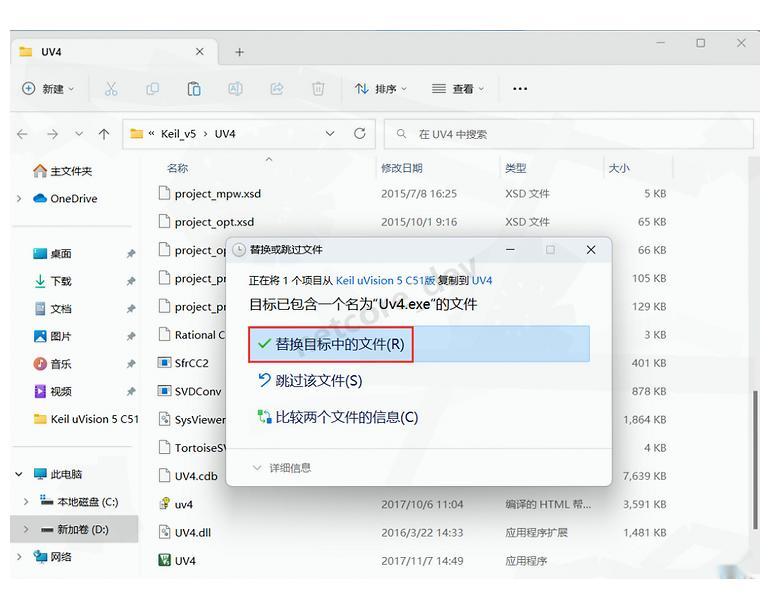Open 视频 (Videos) in sidebar
The image size is (770, 609).
pos(53,391)
